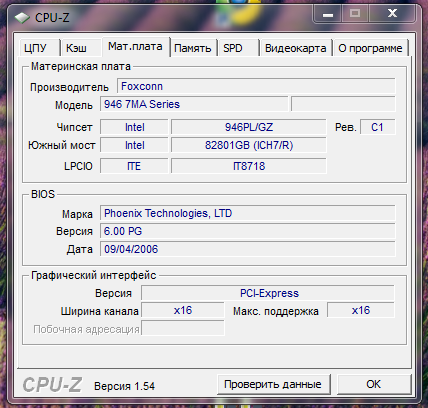Viewport: 428px width, 408px height.
Task: Click the Ширина канала x16 value
Action: click(183, 310)
